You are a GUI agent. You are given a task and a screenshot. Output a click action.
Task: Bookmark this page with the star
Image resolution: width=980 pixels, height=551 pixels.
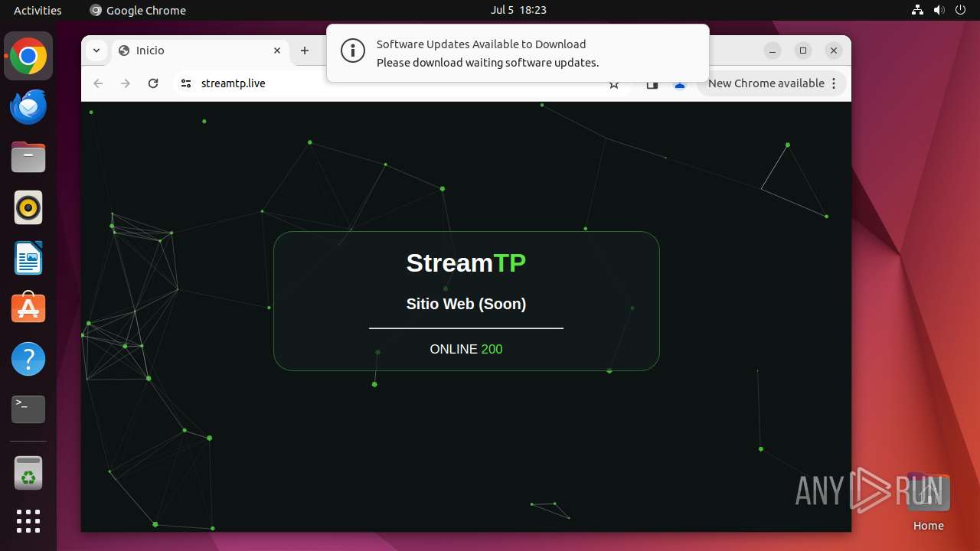point(614,84)
